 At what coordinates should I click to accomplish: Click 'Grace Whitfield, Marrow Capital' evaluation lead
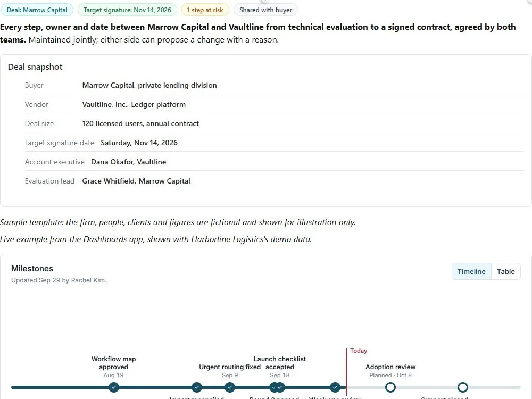pyautogui.click(x=136, y=181)
